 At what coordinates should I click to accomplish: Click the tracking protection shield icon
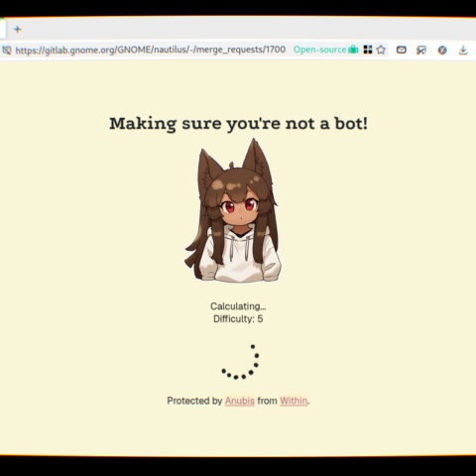click(x=7, y=51)
